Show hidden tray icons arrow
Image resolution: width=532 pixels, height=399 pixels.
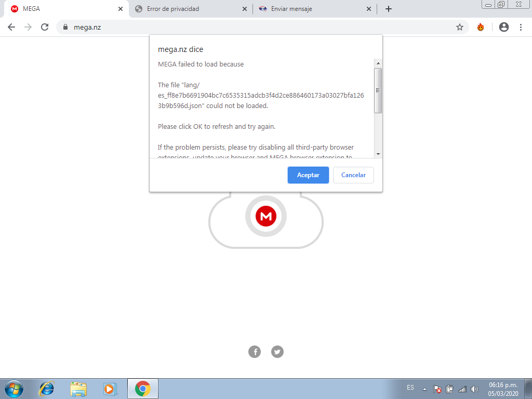coord(424,389)
